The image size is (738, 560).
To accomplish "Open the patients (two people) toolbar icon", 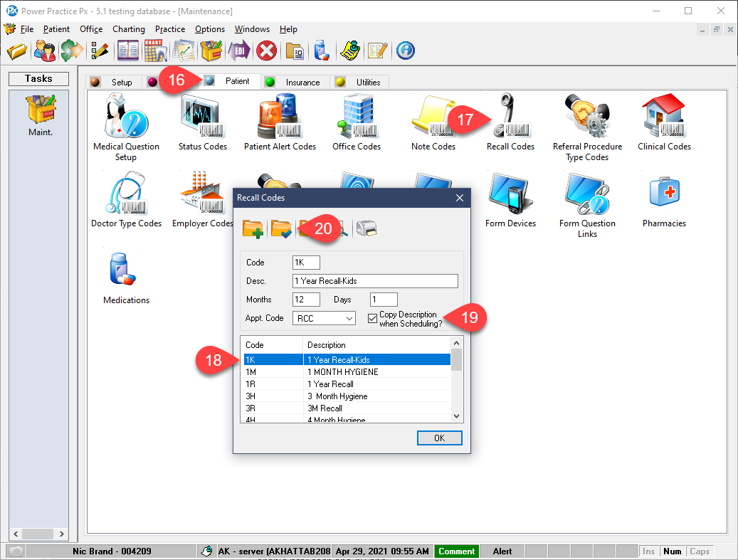I will click(x=45, y=51).
